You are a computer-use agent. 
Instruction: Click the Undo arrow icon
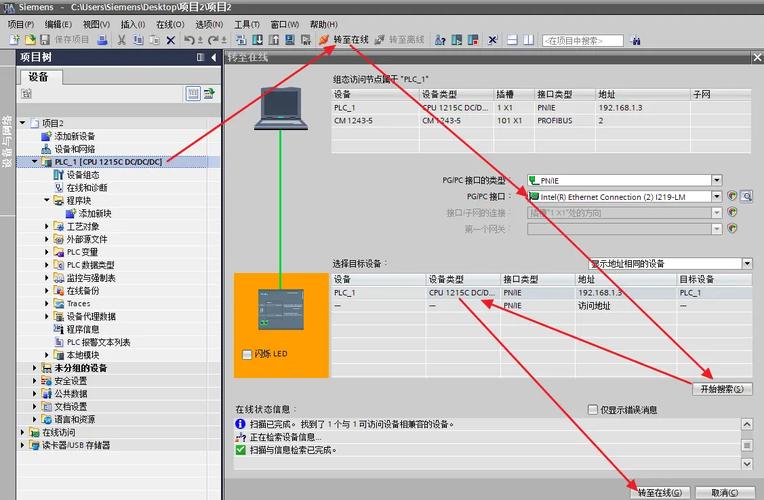189,40
